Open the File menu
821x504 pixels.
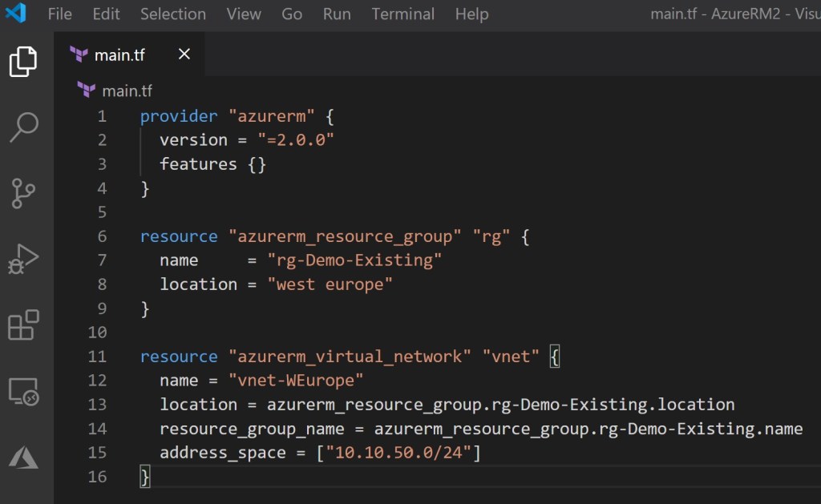tap(59, 14)
